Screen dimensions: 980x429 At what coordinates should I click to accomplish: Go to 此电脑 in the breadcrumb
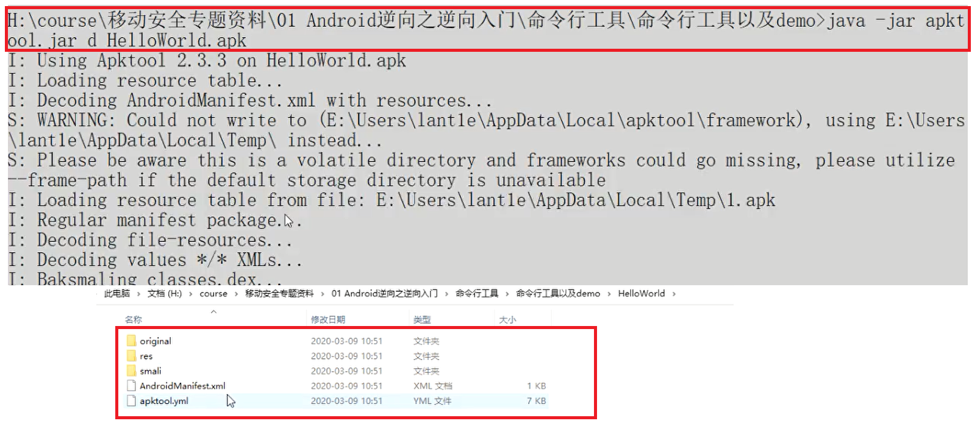(x=117, y=293)
